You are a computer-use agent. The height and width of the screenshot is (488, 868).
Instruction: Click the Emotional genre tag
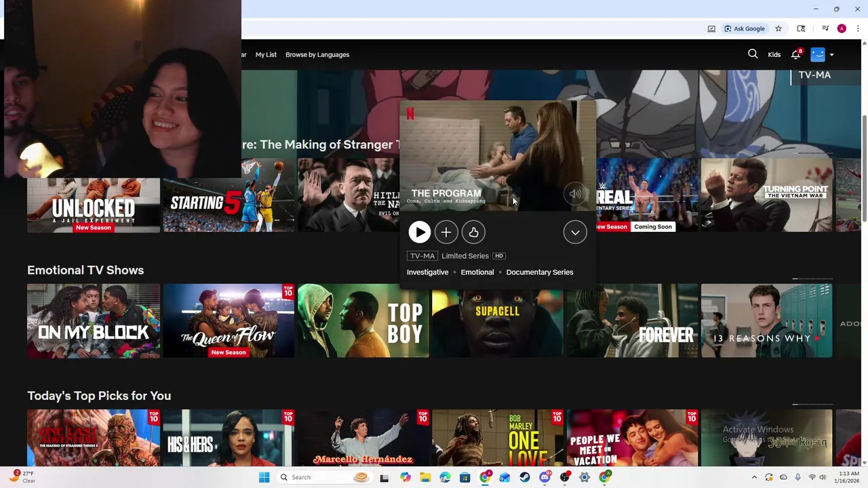pos(477,272)
